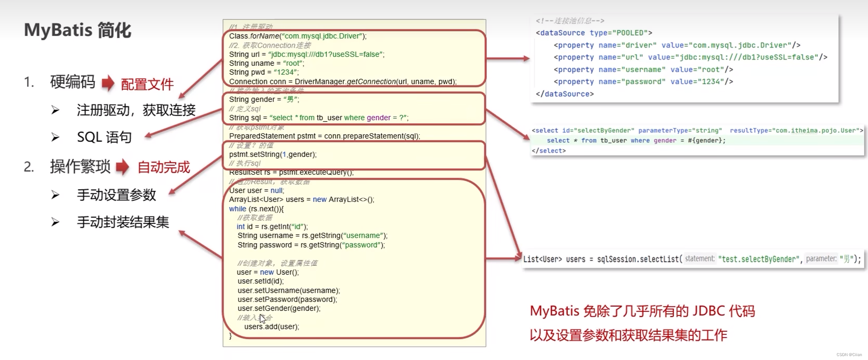Select the 'while (rs.next()){' line
This screenshot has height=360, width=868.
(256, 209)
